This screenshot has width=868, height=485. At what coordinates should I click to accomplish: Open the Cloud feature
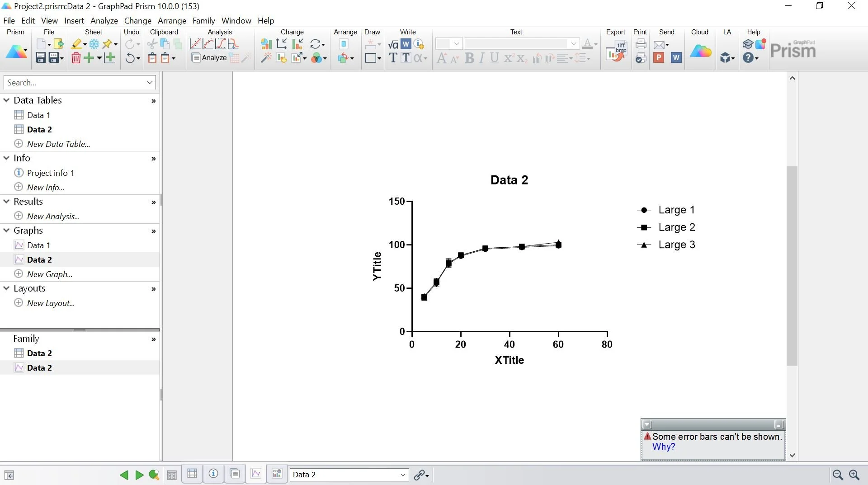pyautogui.click(x=700, y=50)
